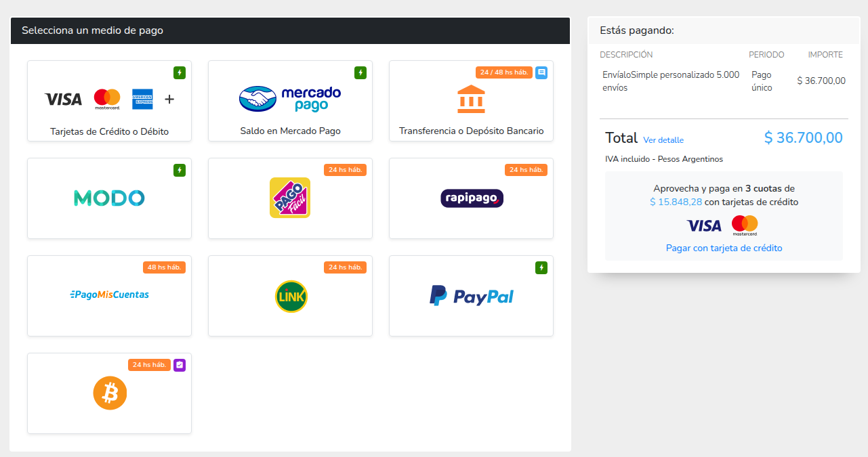
Task: Click the Visa logo in installments box
Action: (x=703, y=225)
